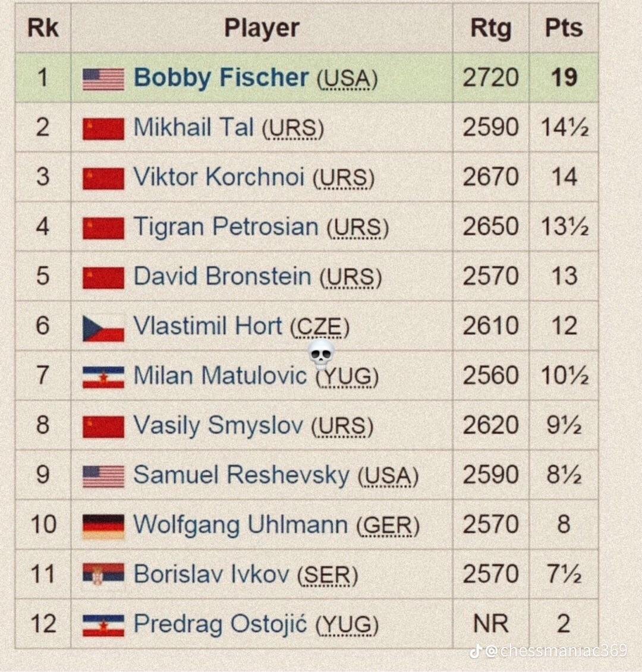Open the Bobby Fischer player link
642x672 pixels.
point(221,78)
